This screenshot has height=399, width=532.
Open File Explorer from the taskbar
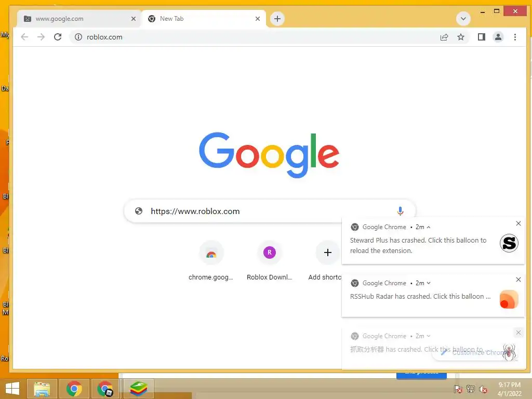(x=42, y=389)
